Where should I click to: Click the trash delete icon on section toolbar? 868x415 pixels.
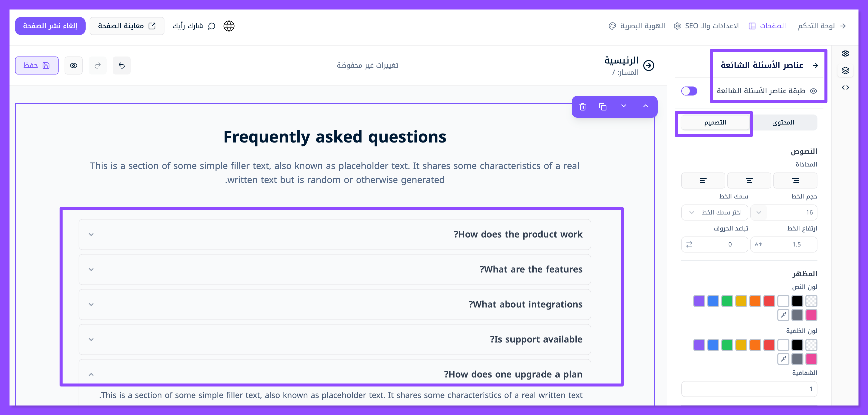point(583,107)
